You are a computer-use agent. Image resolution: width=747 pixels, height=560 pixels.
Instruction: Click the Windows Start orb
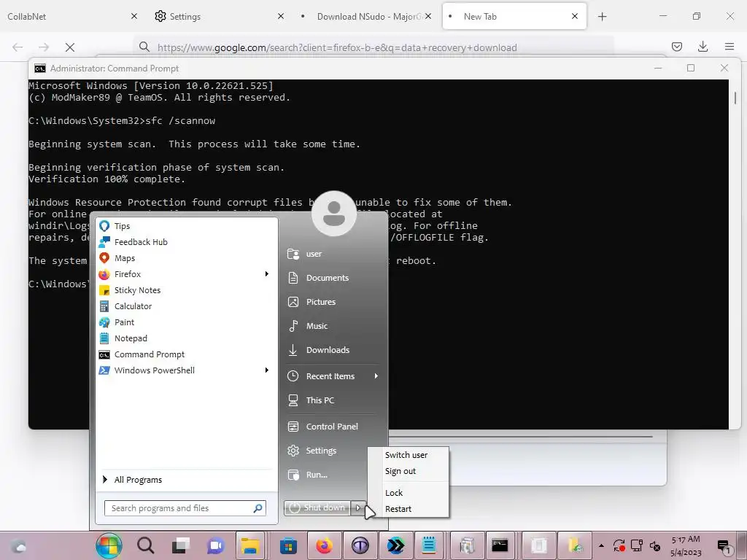tap(109, 545)
